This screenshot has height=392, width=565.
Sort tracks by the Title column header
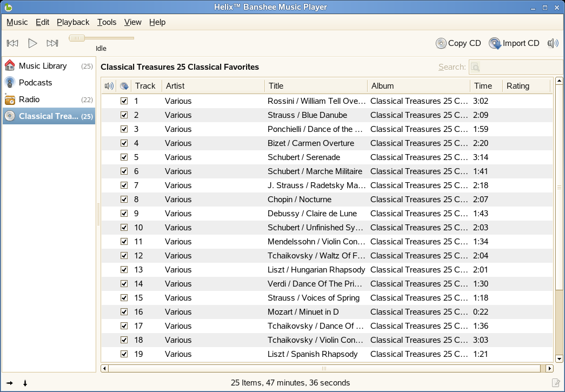point(315,86)
